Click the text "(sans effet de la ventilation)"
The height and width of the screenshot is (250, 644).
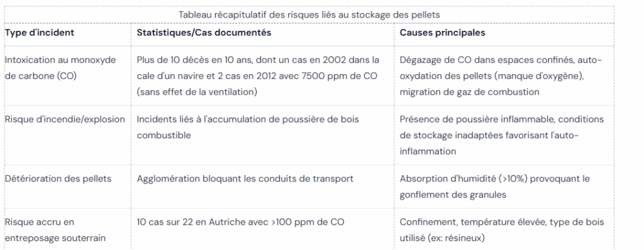197,92
